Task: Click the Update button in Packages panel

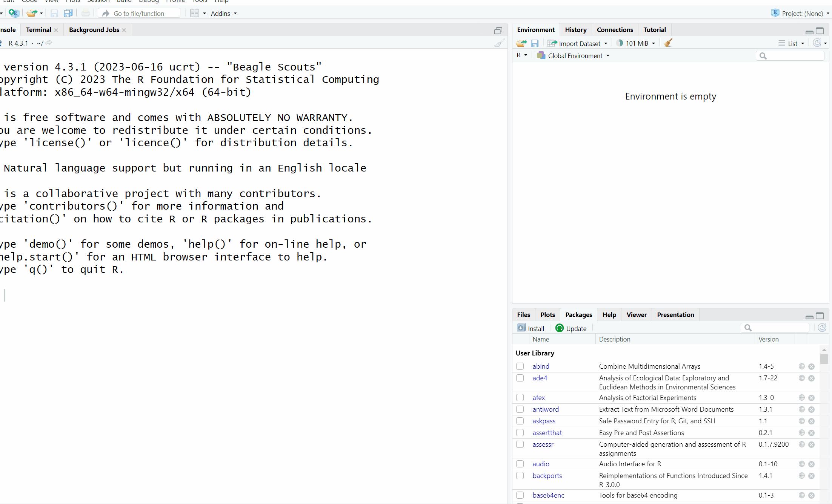Action: click(571, 328)
